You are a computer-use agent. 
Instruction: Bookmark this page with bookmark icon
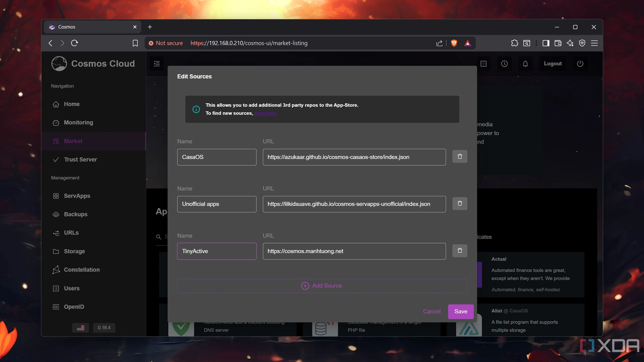click(x=135, y=43)
